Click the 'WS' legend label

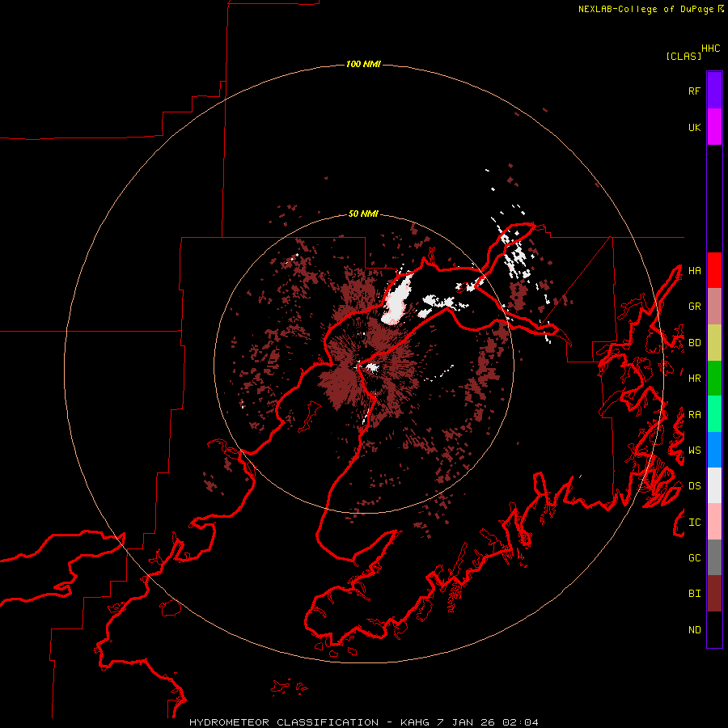[x=694, y=450]
